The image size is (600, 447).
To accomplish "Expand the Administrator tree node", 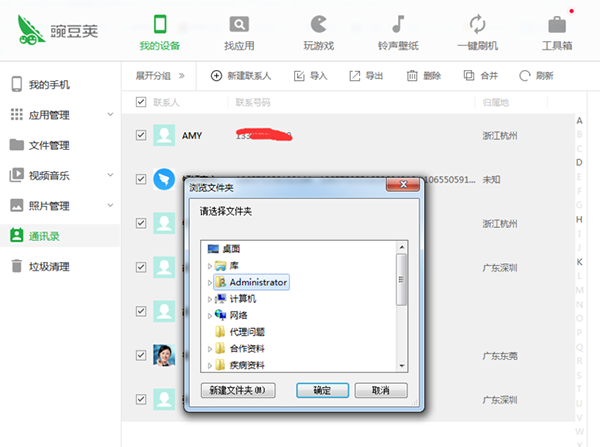I will point(210,282).
